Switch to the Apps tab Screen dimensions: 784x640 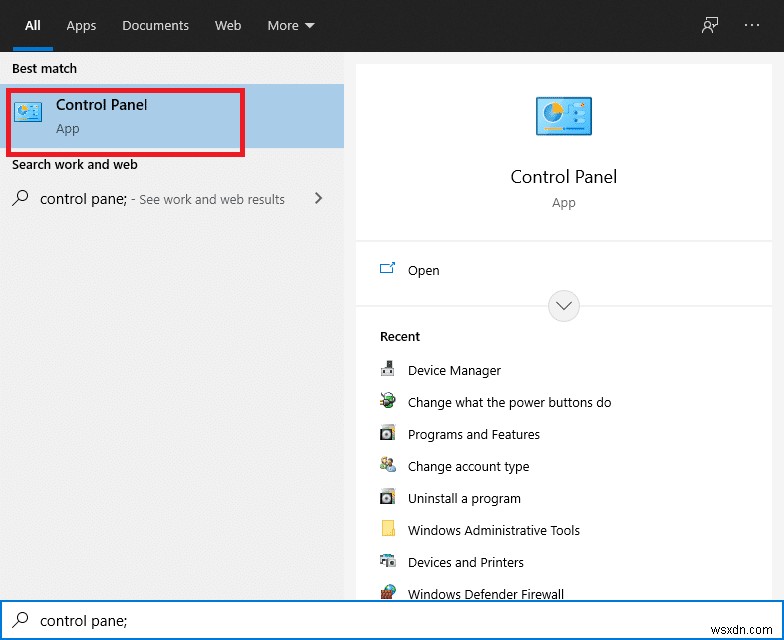pos(81,25)
